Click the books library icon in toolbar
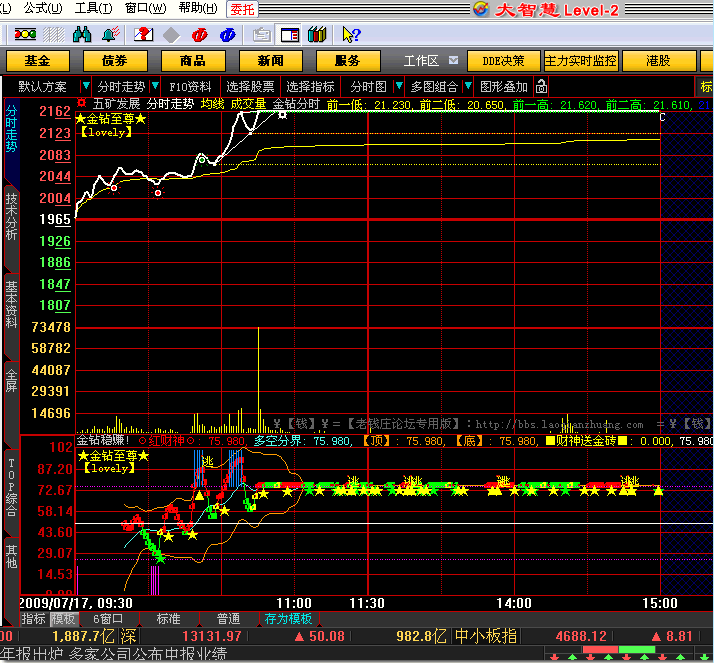The width and height of the screenshot is (715, 663). pos(318,35)
